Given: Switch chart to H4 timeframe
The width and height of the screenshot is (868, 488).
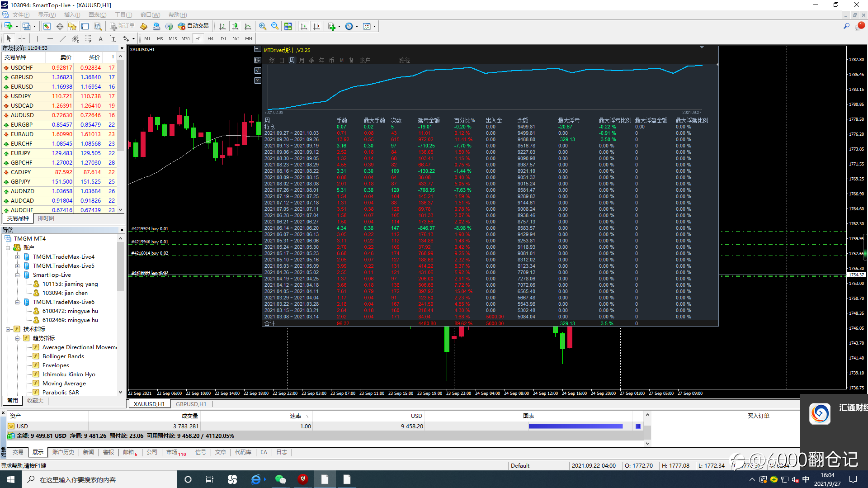Looking at the screenshot, I should (210, 39).
